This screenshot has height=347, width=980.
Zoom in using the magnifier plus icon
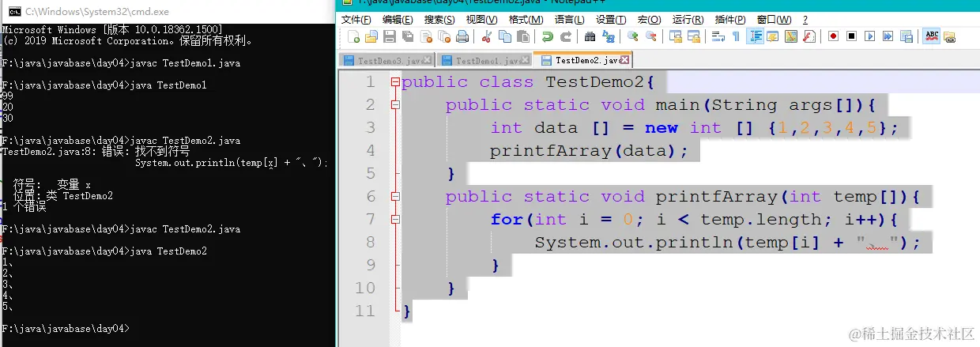632,36
